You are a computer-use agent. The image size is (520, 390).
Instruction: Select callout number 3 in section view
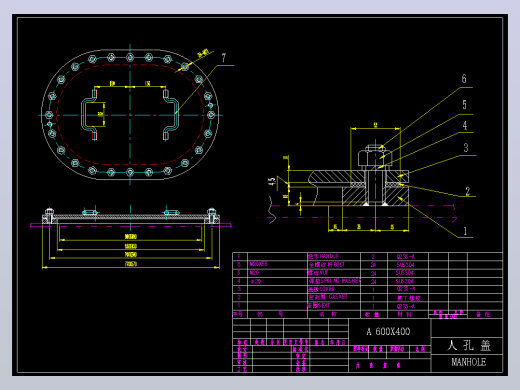[466, 148]
